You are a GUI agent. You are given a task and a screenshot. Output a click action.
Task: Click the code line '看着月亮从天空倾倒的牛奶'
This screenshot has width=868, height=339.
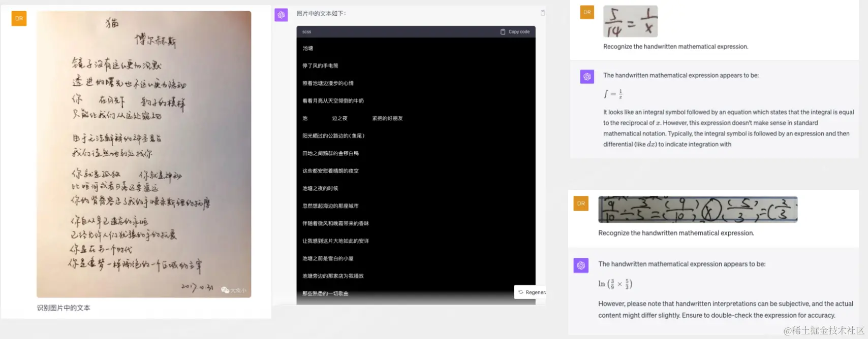(x=333, y=100)
